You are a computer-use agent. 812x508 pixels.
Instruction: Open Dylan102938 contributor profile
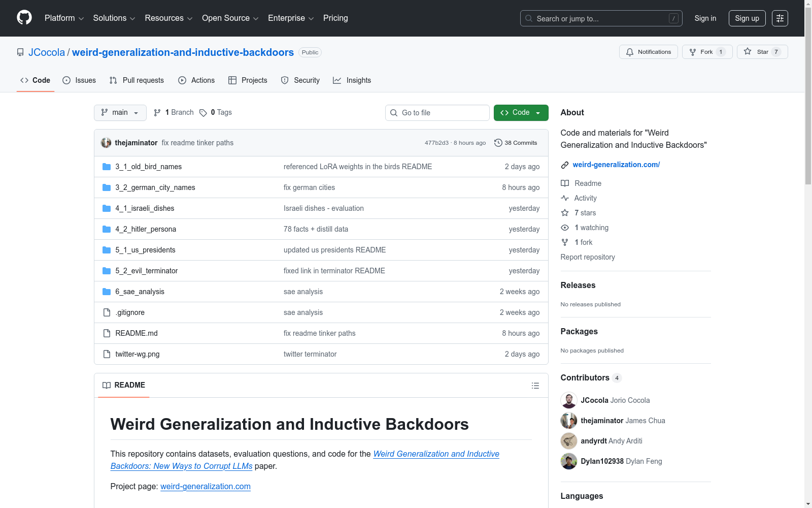(621, 461)
